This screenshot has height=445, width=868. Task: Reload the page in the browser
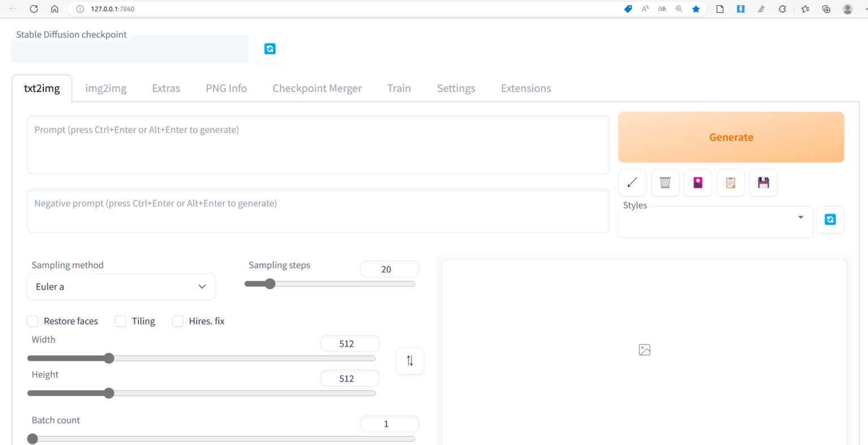[x=34, y=9]
